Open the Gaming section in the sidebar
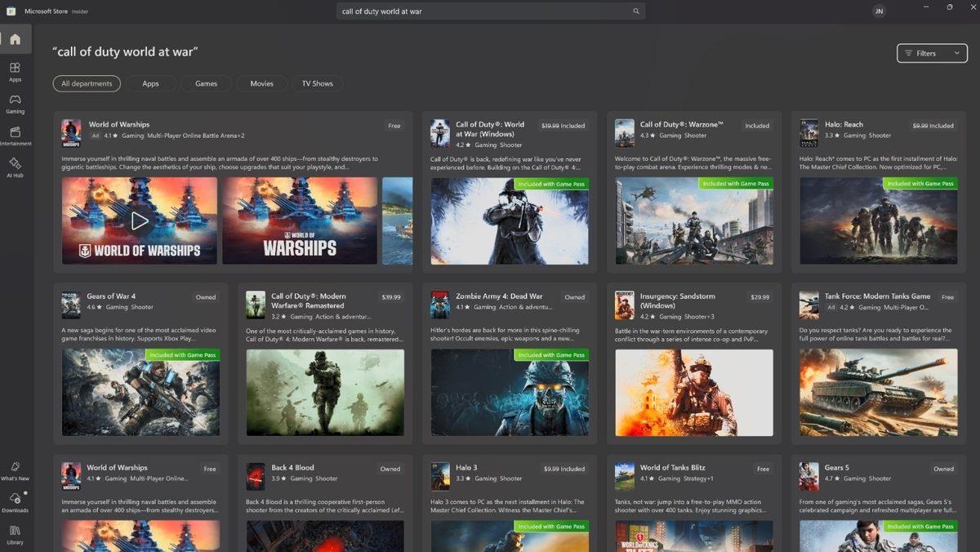 click(x=15, y=104)
